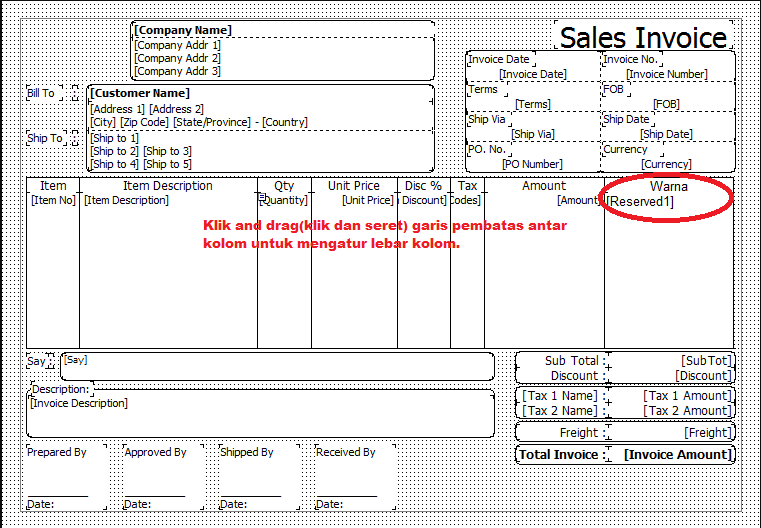761x528 pixels.
Task: Click the Warna column header
Action: (x=668, y=186)
